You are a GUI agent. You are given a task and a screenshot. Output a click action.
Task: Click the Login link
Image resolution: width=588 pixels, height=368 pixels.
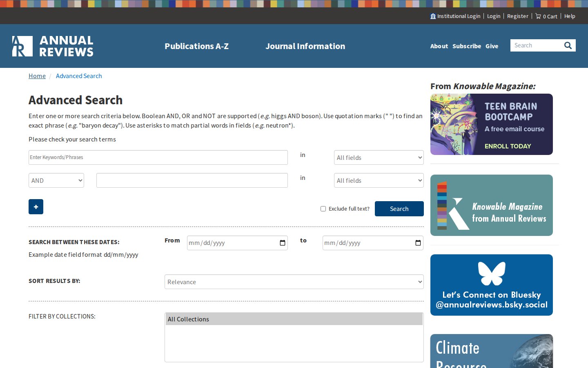pos(494,16)
